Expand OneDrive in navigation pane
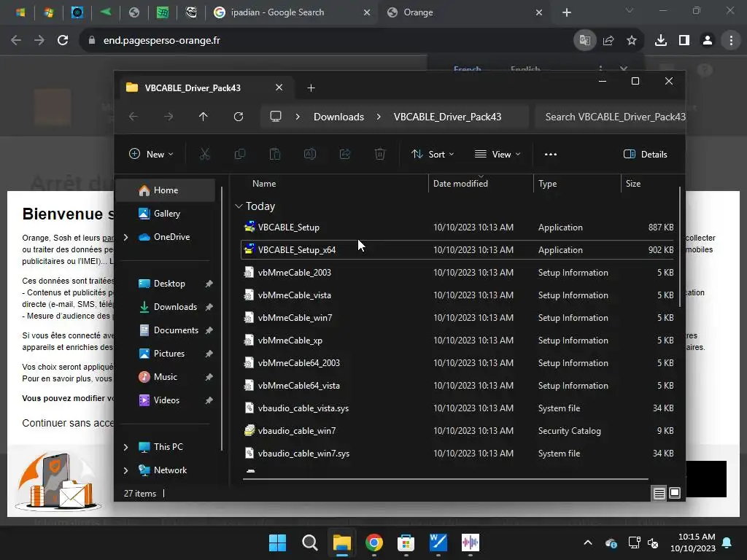This screenshot has height=560, width=747. click(125, 237)
